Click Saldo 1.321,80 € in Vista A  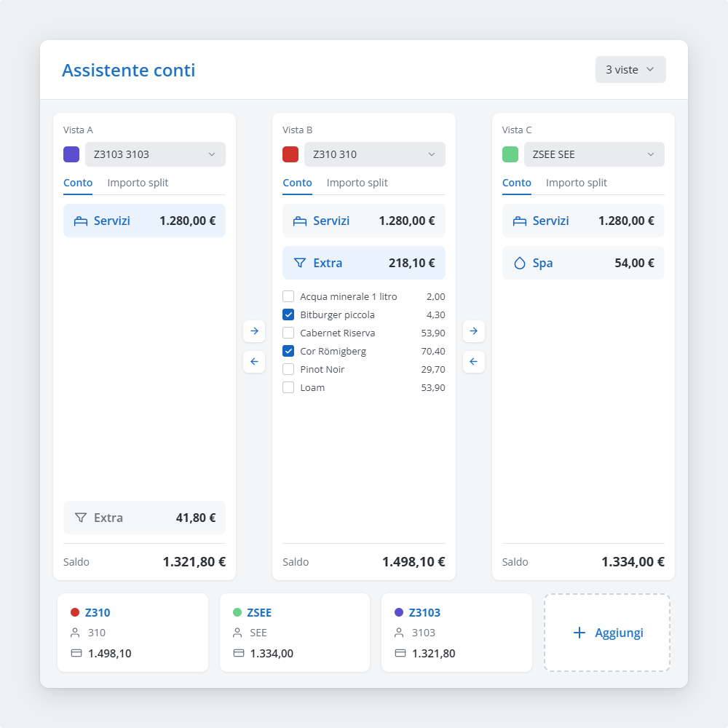point(144,562)
